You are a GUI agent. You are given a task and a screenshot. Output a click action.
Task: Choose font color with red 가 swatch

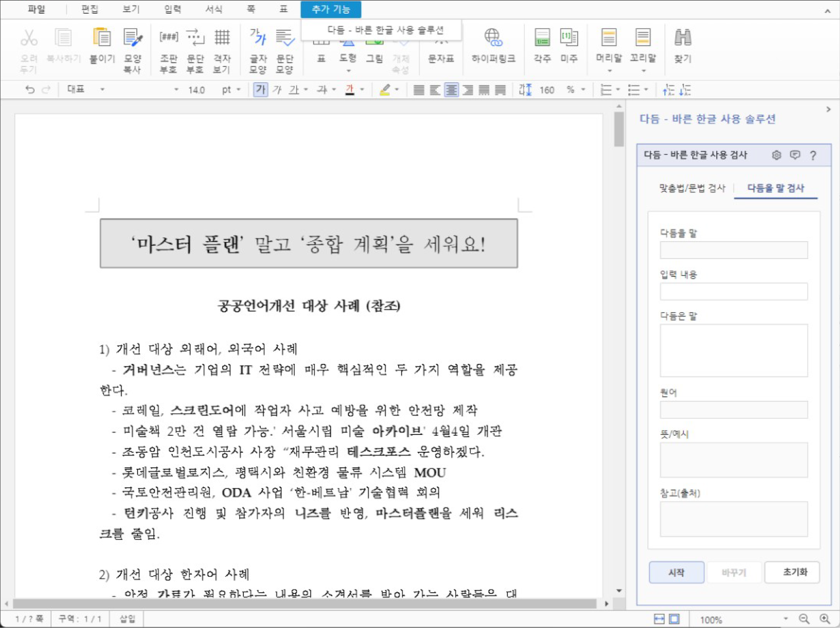[x=350, y=90]
